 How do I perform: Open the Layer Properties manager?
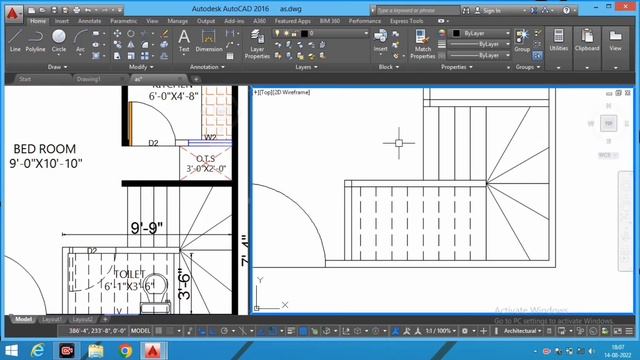tap(257, 44)
